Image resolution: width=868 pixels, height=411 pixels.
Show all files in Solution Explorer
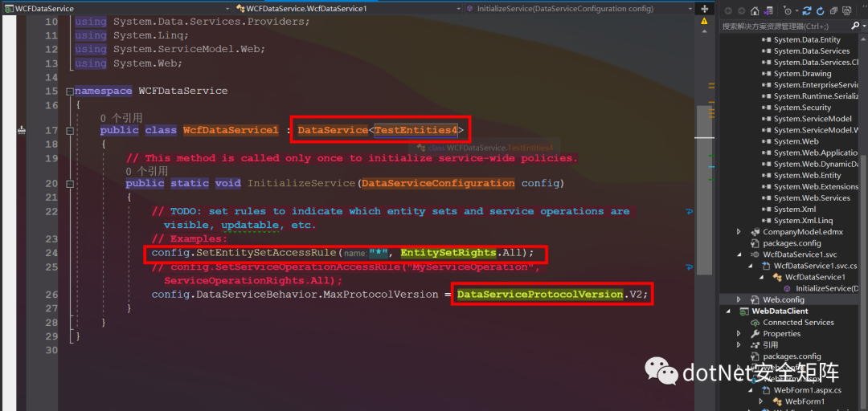847,10
